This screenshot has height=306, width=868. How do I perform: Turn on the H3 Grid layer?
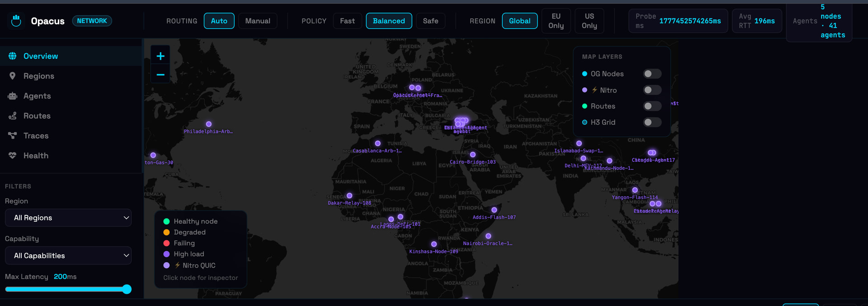click(652, 122)
